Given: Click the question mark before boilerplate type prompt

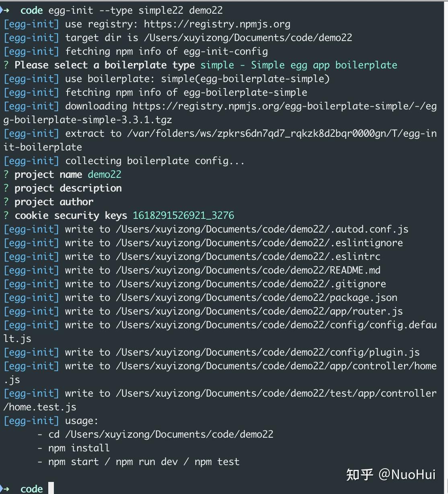Looking at the screenshot, I should (6, 65).
